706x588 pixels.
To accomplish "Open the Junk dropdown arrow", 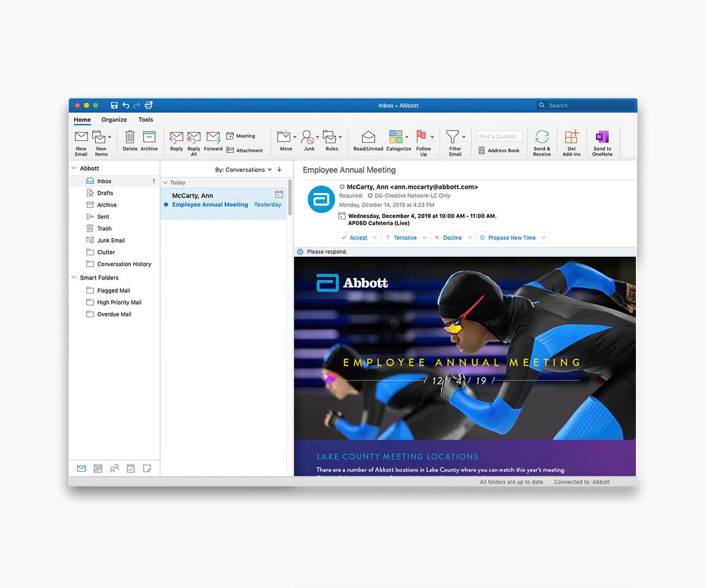I will tap(318, 137).
